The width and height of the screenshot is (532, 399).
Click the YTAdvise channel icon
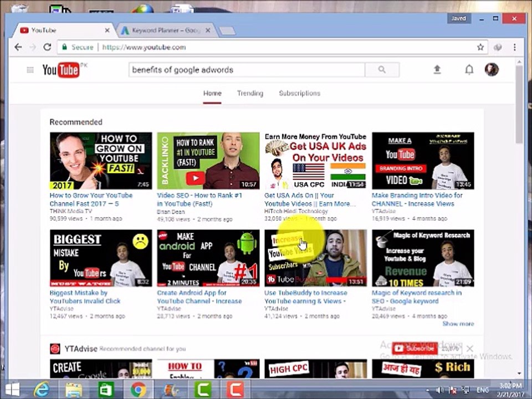click(55, 349)
